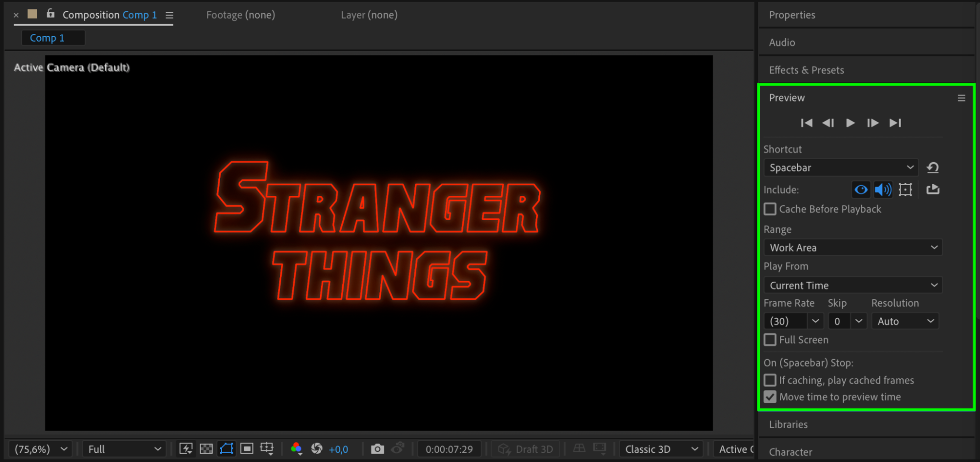Toggle include video eye icon
The width and height of the screenshot is (980, 462).
click(861, 190)
